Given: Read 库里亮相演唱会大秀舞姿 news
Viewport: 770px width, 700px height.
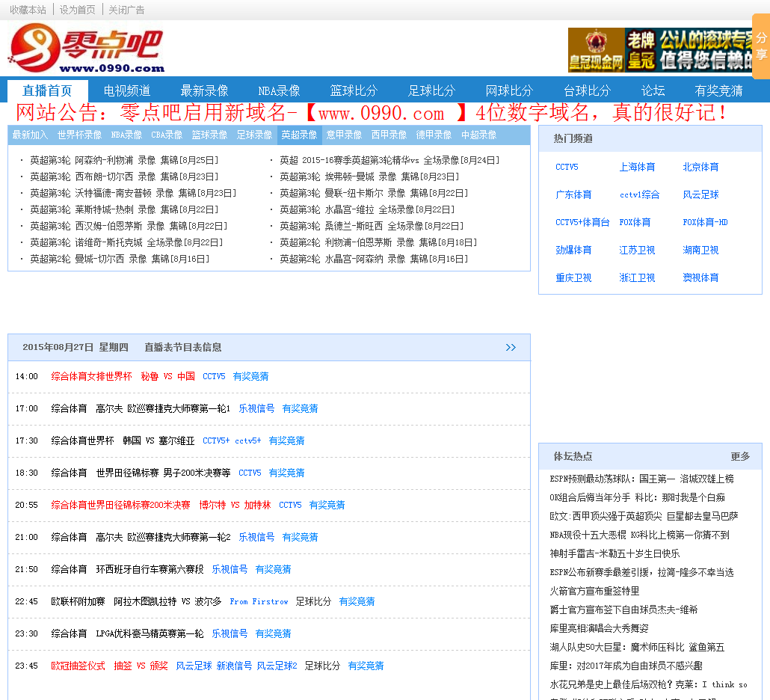Looking at the screenshot, I should click(x=599, y=629).
